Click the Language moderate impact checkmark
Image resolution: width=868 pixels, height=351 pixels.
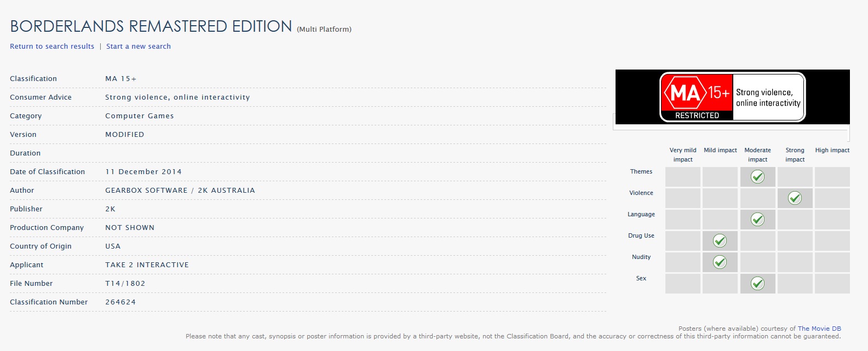pyautogui.click(x=757, y=220)
